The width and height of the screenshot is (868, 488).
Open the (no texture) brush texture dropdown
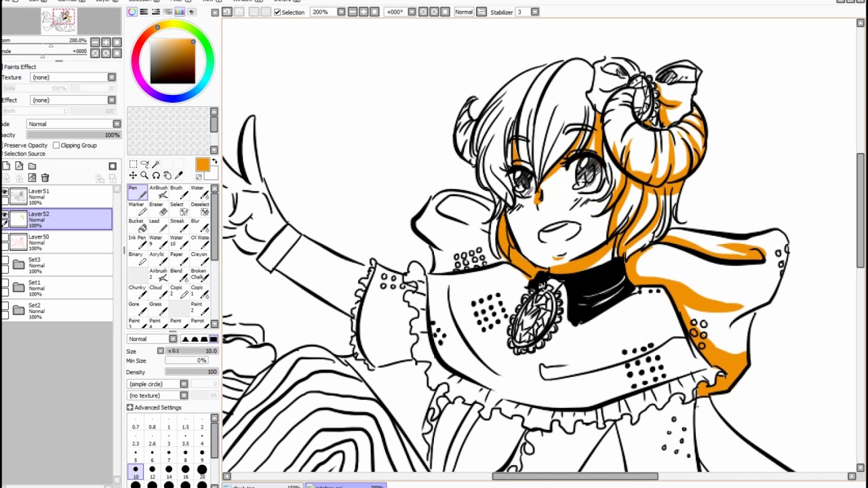click(x=184, y=396)
